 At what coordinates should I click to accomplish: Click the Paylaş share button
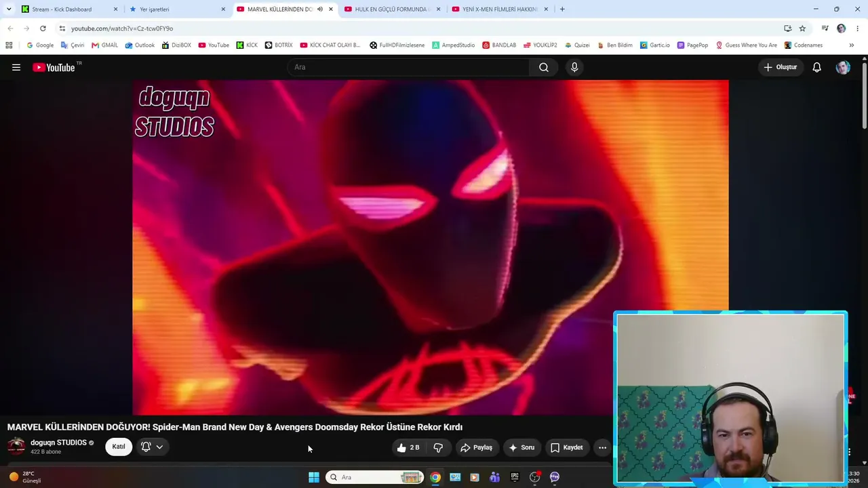(476, 447)
